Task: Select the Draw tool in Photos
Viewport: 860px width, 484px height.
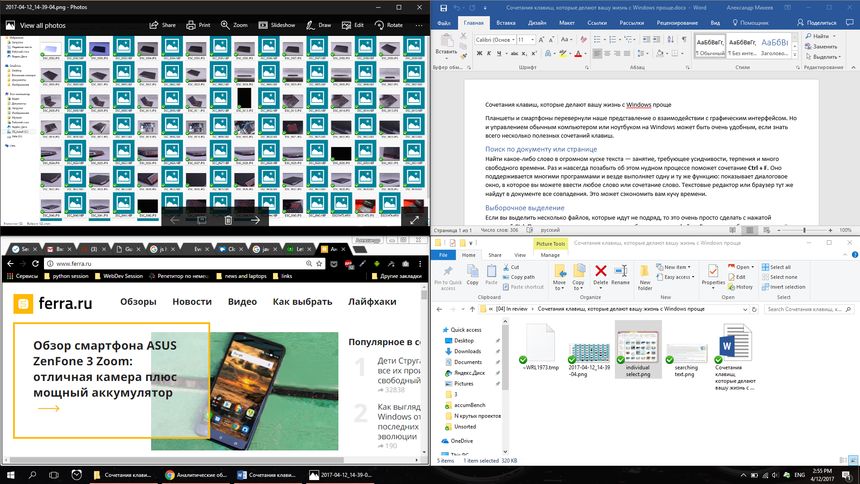Action: (x=319, y=25)
